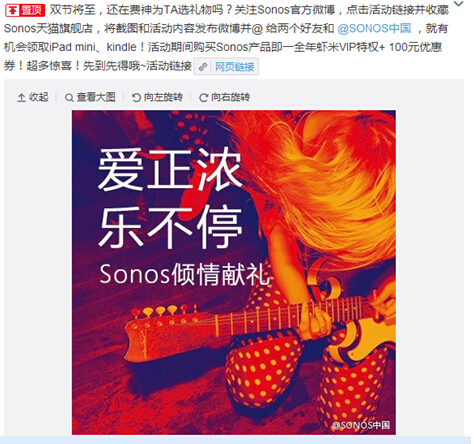Click the magnifier icon for large view
Viewport: 474px width, 444px height.
pos(69,98)
